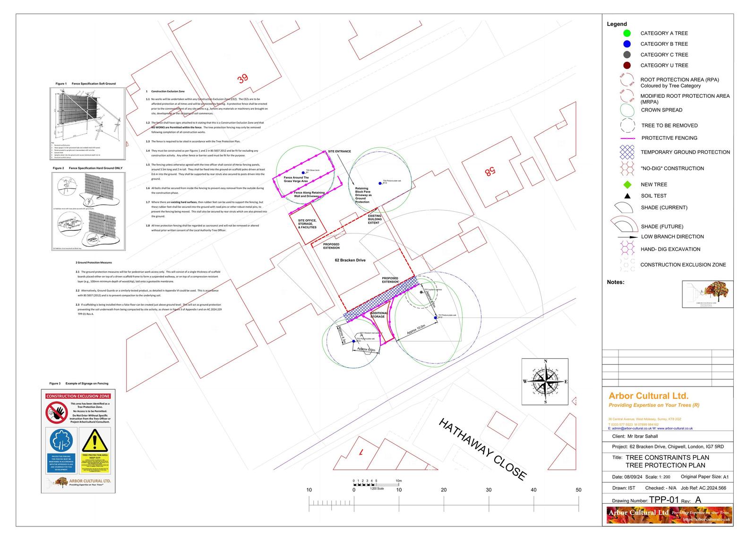This screenshot has width=756, height=534.
Task: Click the Protective Fencing magenta line sample
Action: 627,138
